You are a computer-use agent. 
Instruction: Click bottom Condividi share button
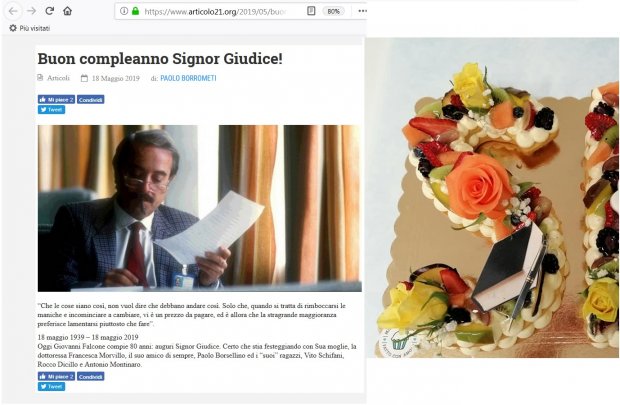point(91,377)
